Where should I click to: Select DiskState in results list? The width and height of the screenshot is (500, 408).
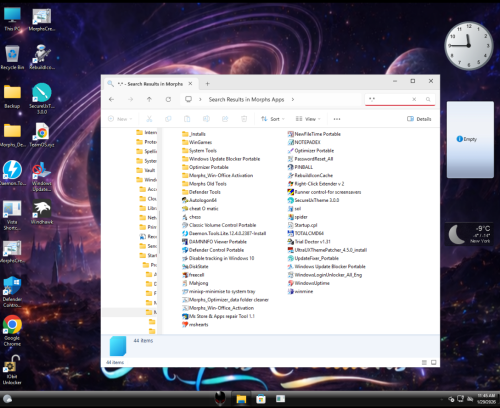coord(195,266)
